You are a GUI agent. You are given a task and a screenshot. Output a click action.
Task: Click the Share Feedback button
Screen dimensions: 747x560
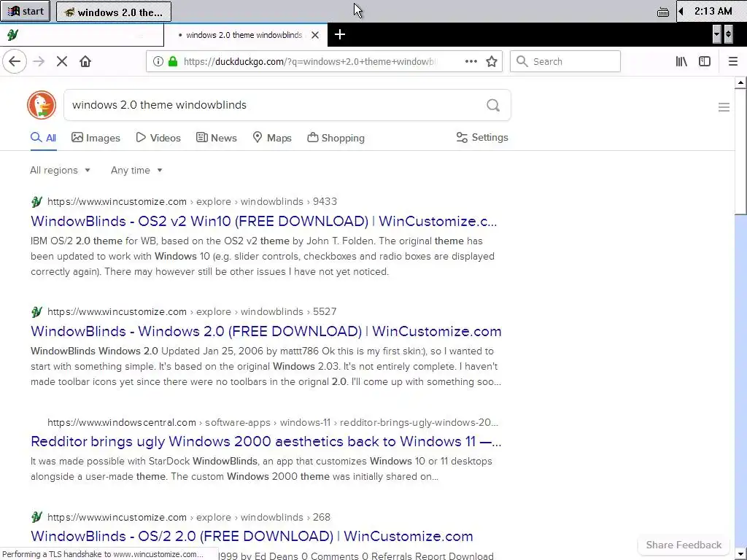point(684,545)
